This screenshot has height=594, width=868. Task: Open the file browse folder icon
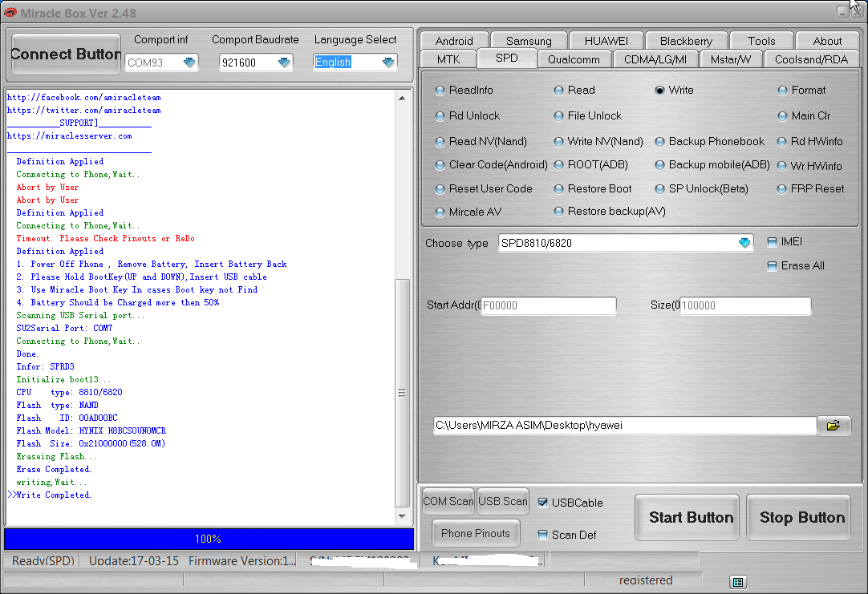click(x=834, y=426)
